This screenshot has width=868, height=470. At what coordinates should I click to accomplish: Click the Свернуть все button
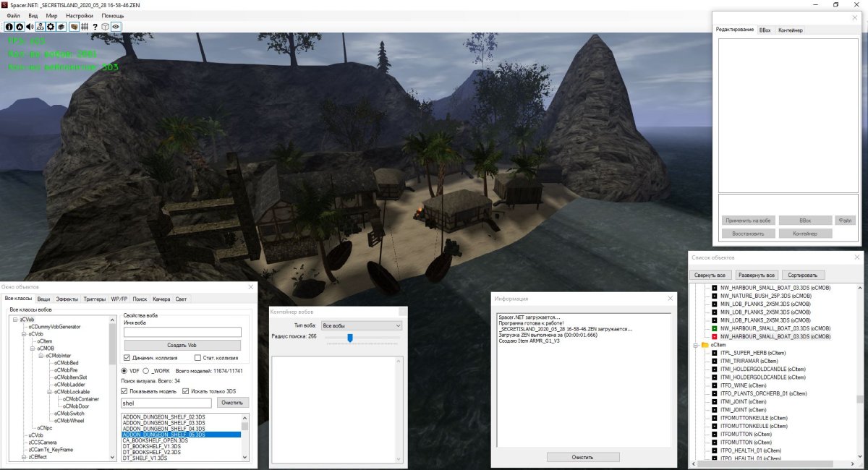click(x=710, y=275)
